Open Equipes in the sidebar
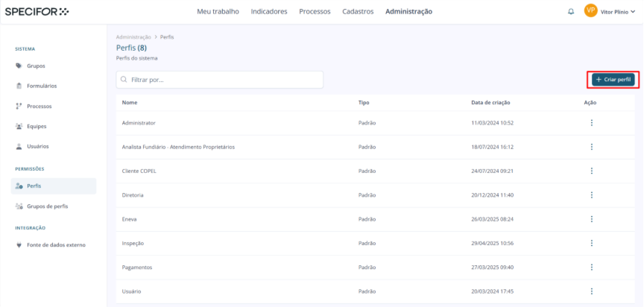This screenshot has height=307, width=644. click(37, 126)
